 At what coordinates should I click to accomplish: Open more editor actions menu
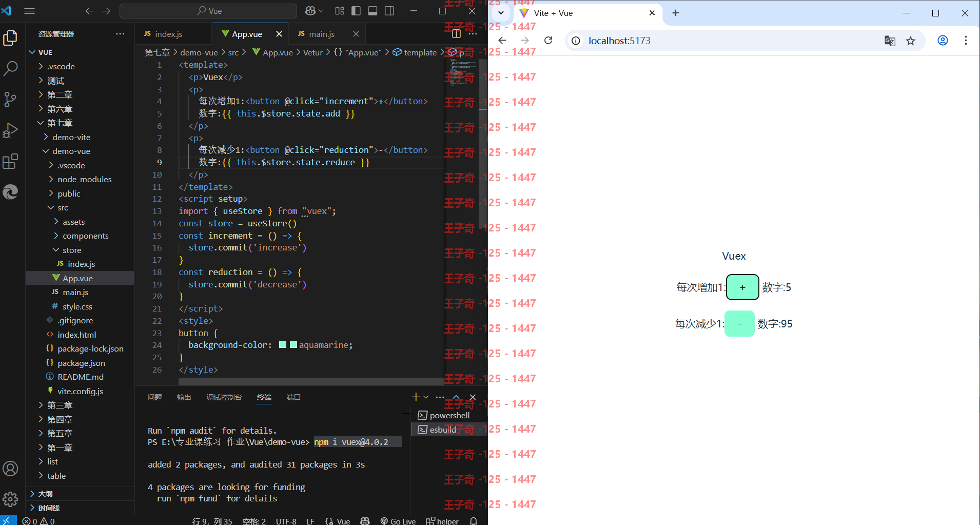tap(473, 34)
